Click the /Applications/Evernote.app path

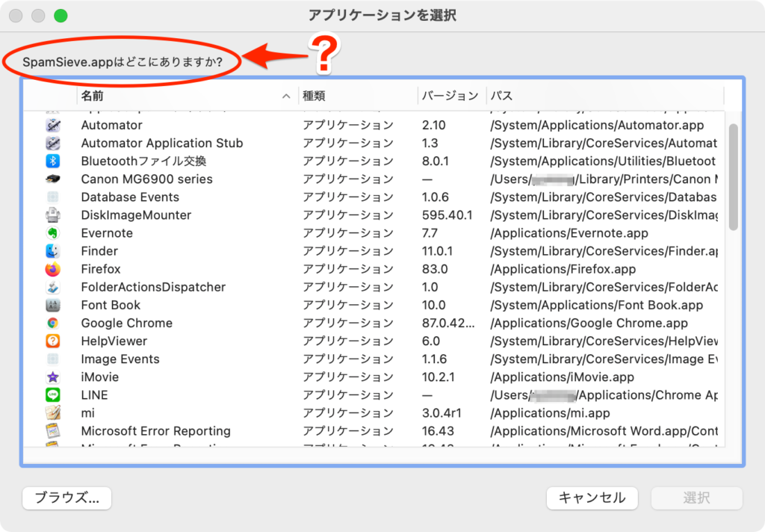[x=569, y=233]
